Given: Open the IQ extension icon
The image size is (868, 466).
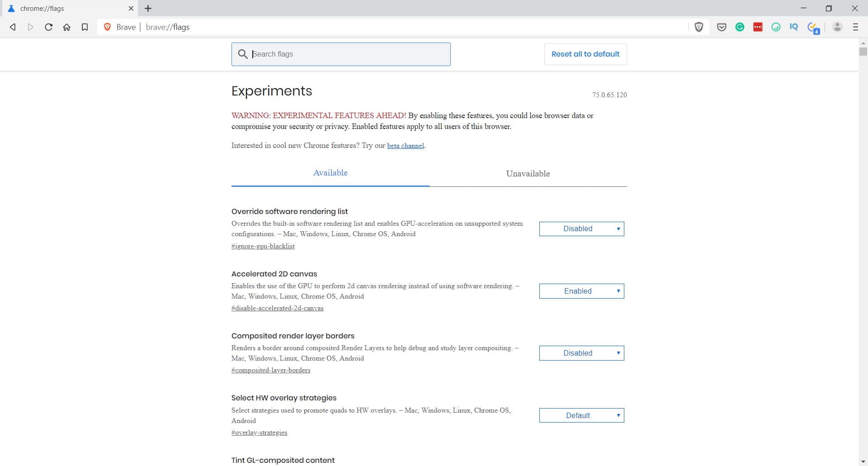Looking at the screenshot, I should (794, 27).
